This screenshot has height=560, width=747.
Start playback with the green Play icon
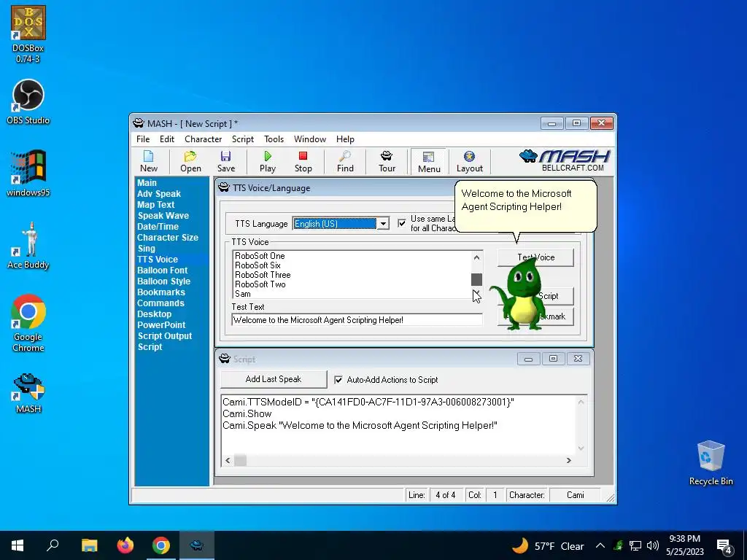click(x=268, y=161)
